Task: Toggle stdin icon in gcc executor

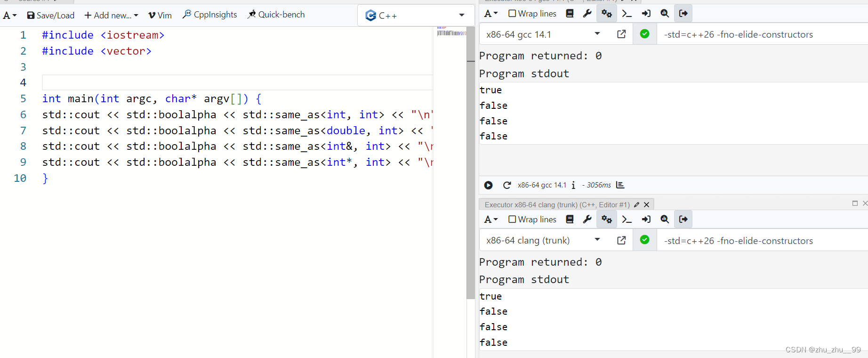Action: click(x=646, y=14)
